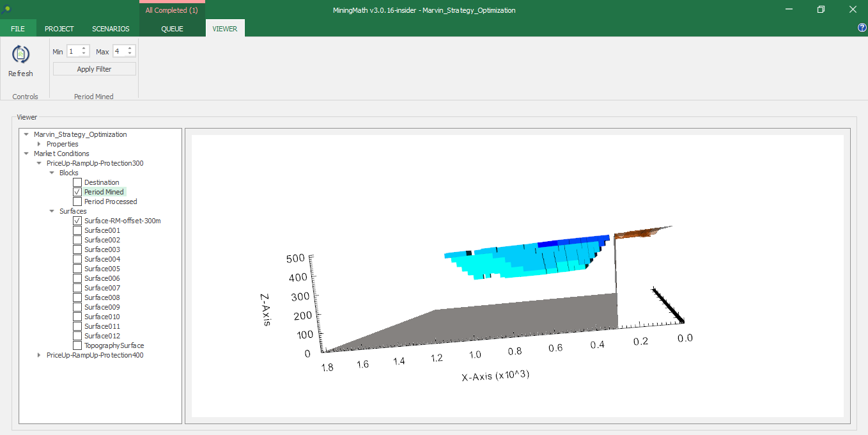Toggle the Surface-RM-offset-300m checkbox
868x435 pixels.
tap(77, 221)
